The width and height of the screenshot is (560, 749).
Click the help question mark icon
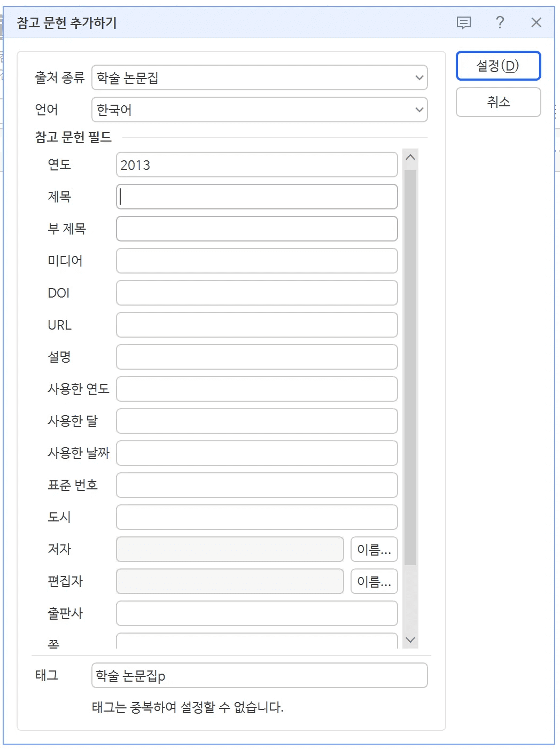click(499, 22)
